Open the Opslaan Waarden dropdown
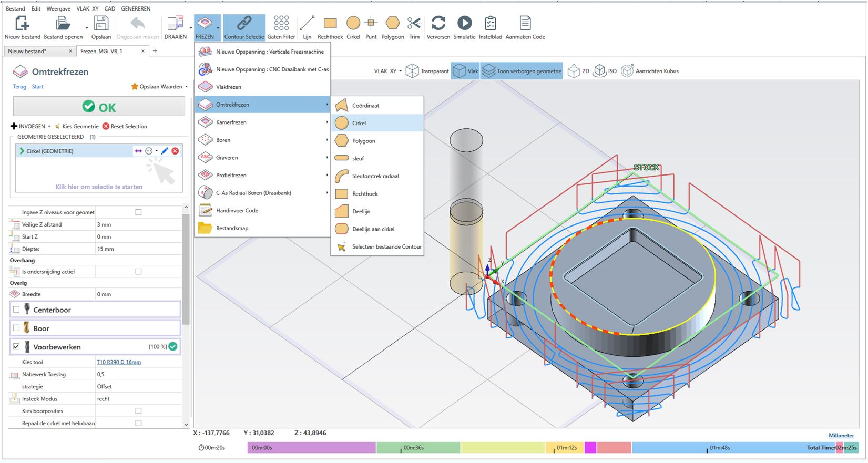The height and width of the screenshot is (463, 868). 160,87
